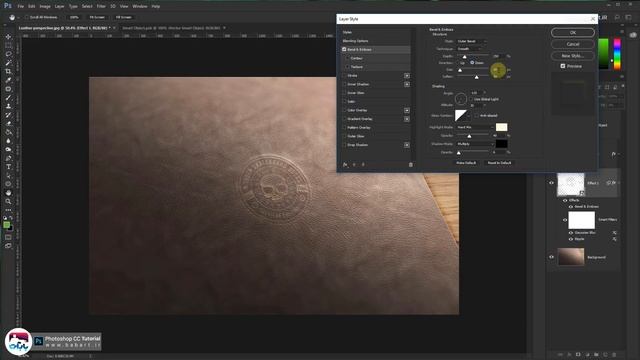Screen dimensions: 640x360
Task: Select the Pen tool
Action: [x=8, y=158]
